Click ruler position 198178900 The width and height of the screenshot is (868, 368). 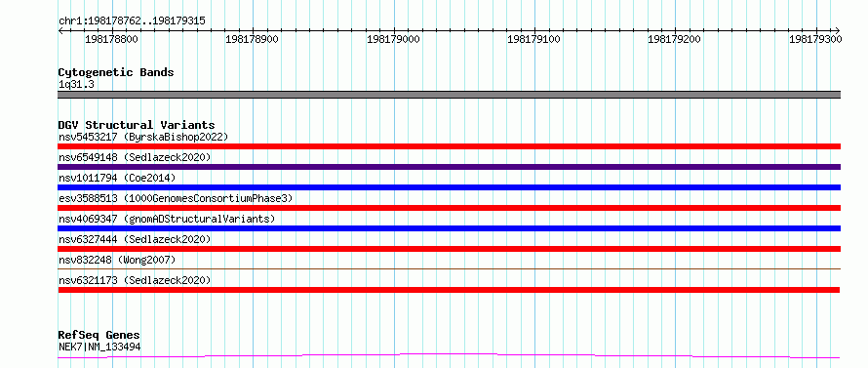point(253,39)
